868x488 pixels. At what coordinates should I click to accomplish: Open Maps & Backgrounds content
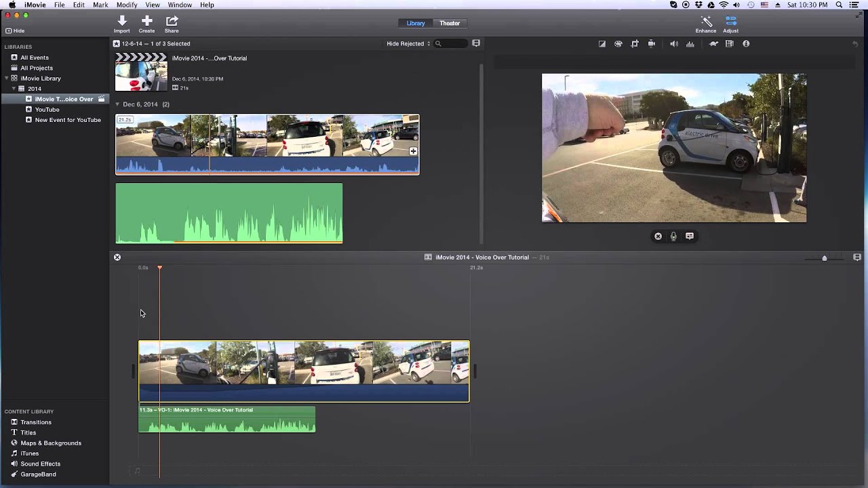[51, 443]
